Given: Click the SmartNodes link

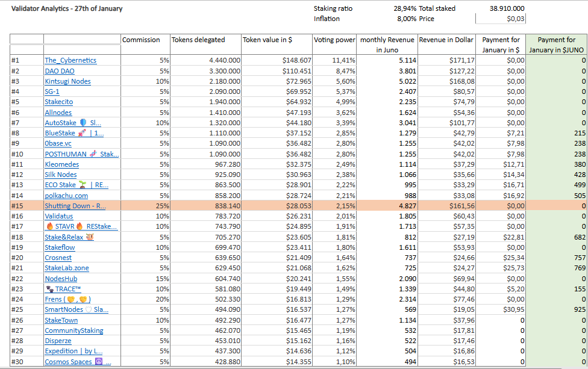Looking at the screenshot, I should (77, 309).
